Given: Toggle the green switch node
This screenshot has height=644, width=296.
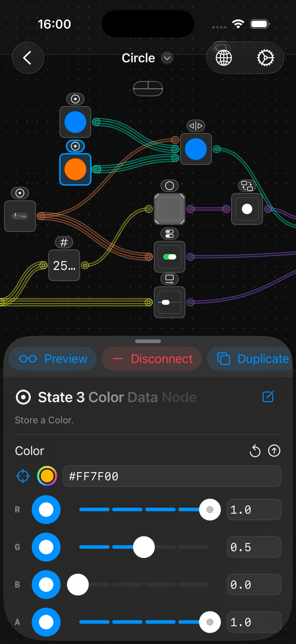Looking at the screenshot, I should [x=170, y=257].
